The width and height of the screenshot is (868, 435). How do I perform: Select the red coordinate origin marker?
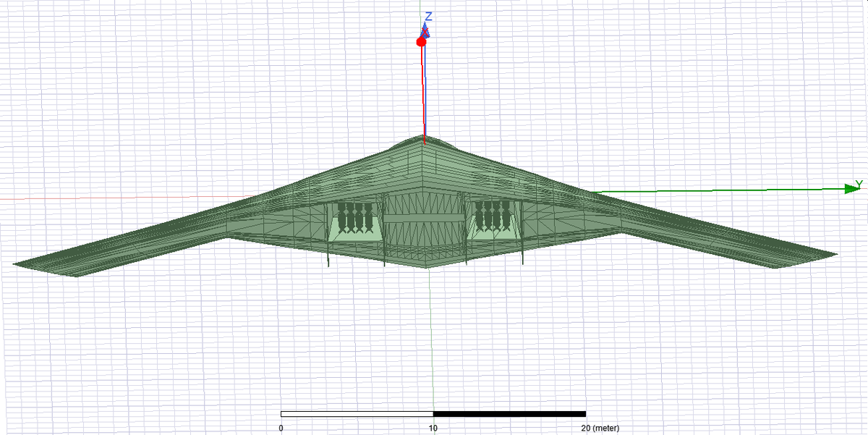(421, 42)
